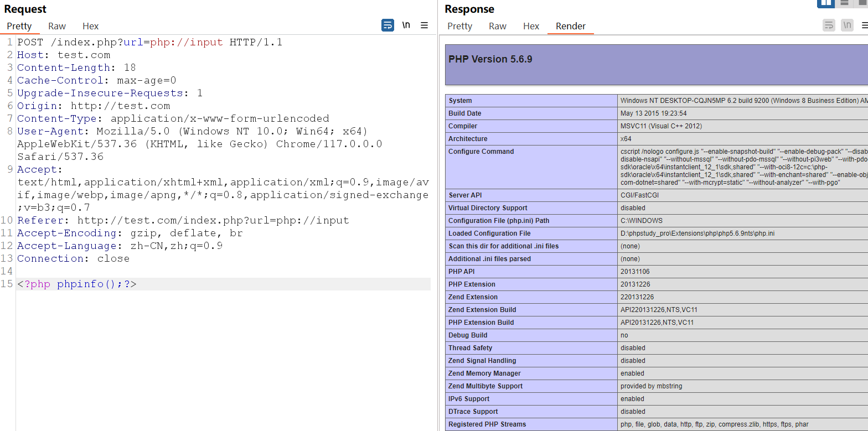868x431 pixels.
Task: Click the 'API20131226,NTS,VC11' PHP Extension Build value
Action: pyautogui.click(x=657, y=323)
